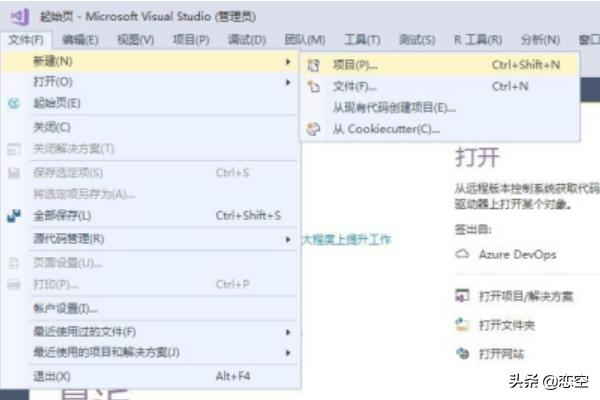Open the 文件(F) menu
This screenshot has height=400, width=600.
[26, 39]
